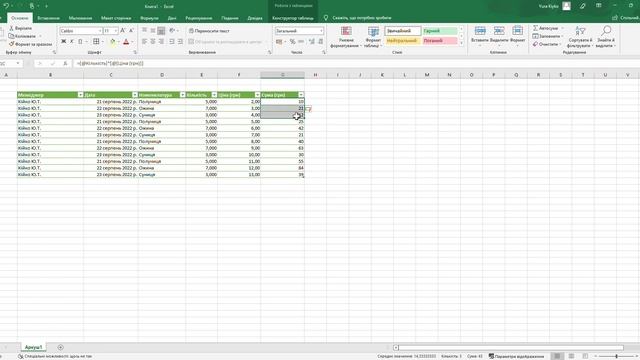
Task: Apply the percent style number format
Action: pyautogui.click(x=293, y=42)
